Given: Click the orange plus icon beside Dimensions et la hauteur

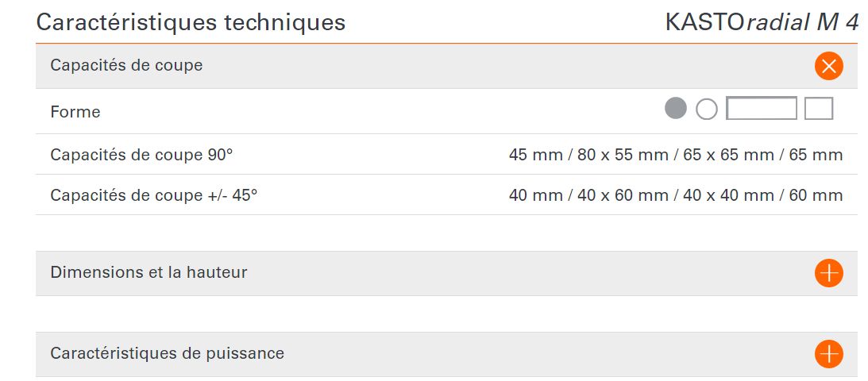Looking at the screenshot, I should 828,273.
